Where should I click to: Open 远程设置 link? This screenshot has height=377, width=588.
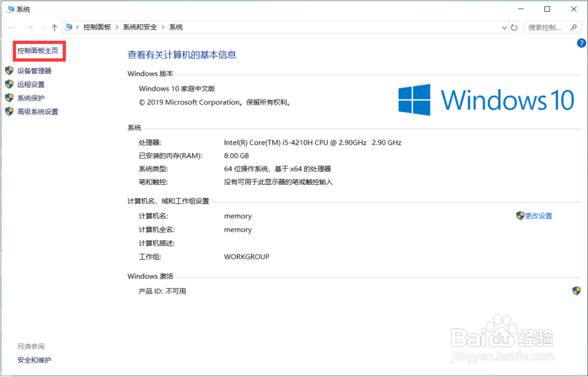31,84
